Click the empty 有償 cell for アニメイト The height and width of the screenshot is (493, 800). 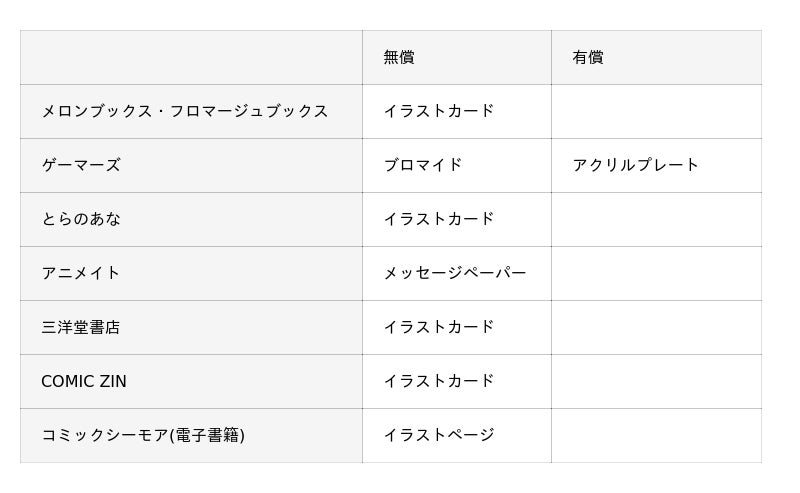coord(656,273)
